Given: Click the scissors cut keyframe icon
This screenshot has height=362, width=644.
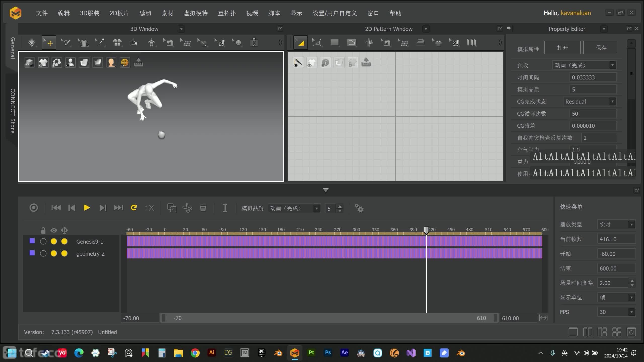Looking at the screenshot, I should (187, 208).
